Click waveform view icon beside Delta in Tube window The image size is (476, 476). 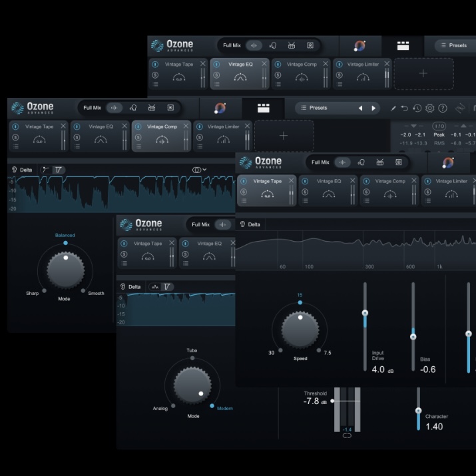155,286
